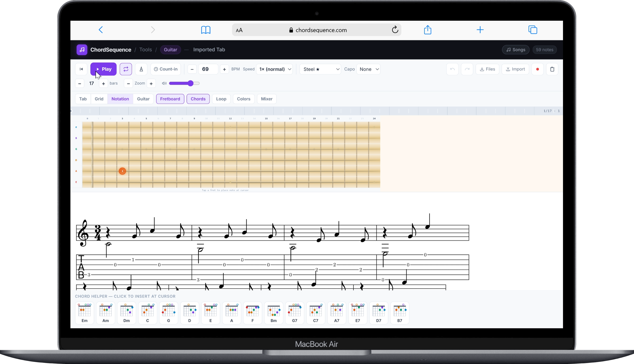The height and width of the screenshot is (364, 634).
Task: Open Safari bookmarks book icon
Action: click(x=206, y=30)
